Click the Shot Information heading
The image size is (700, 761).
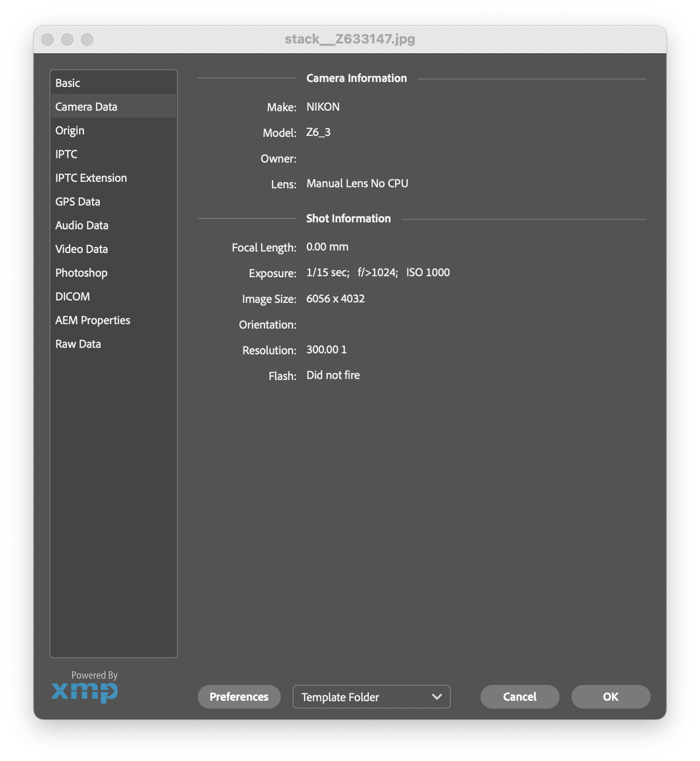coord(349,218)
